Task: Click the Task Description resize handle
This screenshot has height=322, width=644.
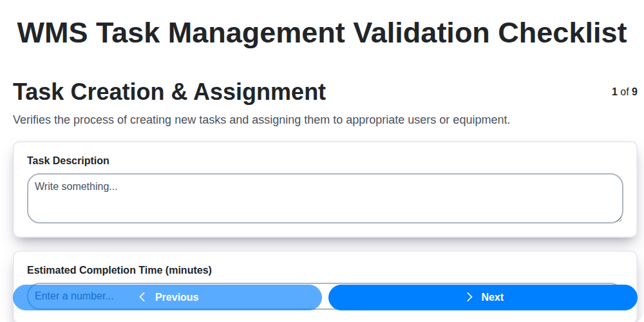Action: point(619,219)
